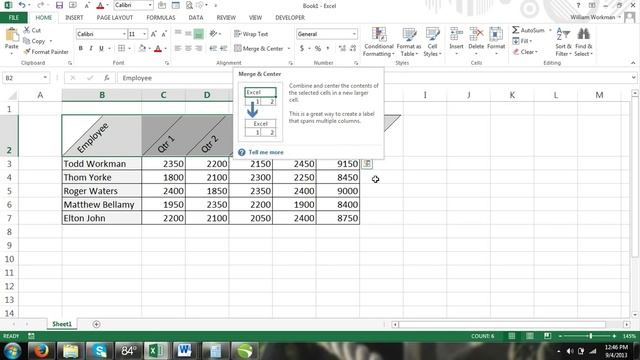
Task: Open Sort & Filter menu
Action: point(563,42)
